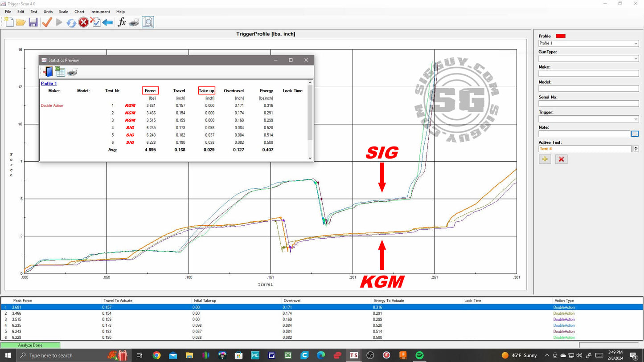Click the Energy To Actuate column header

click(417, 301)
